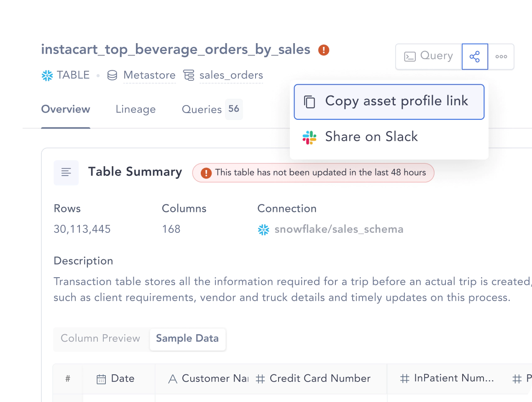Click the Queries count badge 56
This screenshot has height=402, width=532.
(234, 109)
